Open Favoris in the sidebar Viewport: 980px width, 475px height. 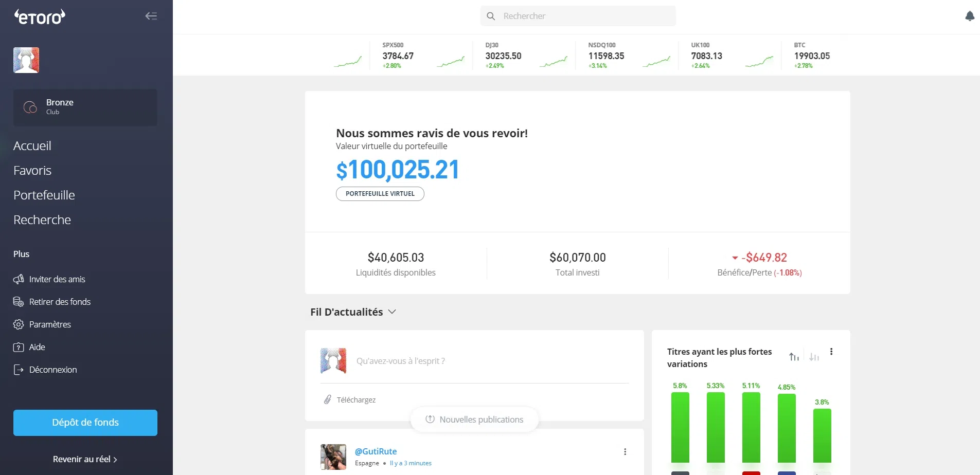(x=32, y=171)
